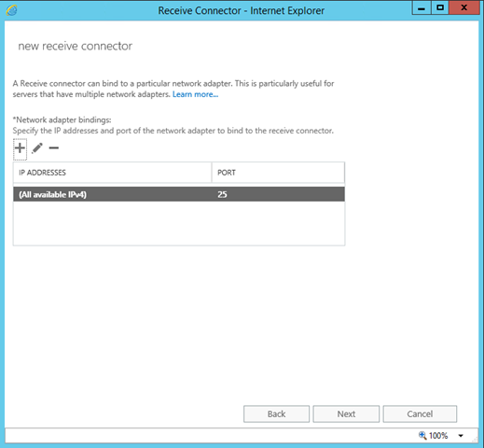Viewport: 484px width, 448px height.
Task: Return to the Back wizard page
Action: [x=276, y=413]
